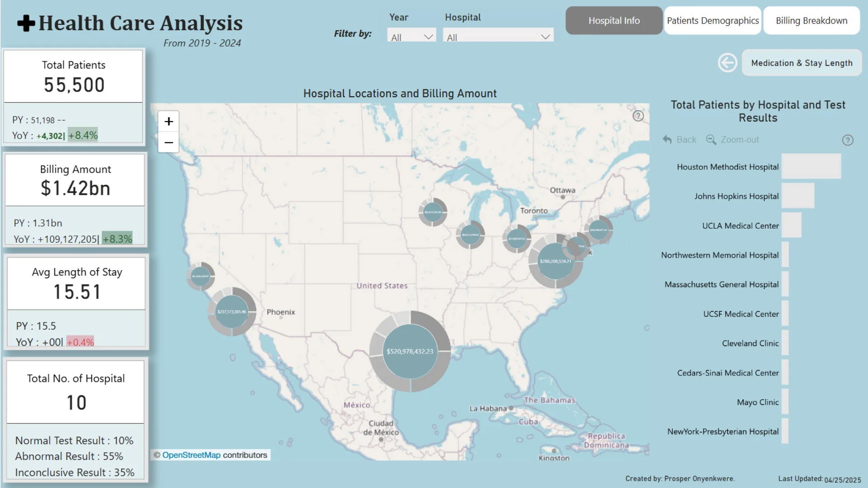Click the $237,515,381.46 Los Angeles bubble
Viewport: 868px width, 488px height.
pyautogui.click(x=231, y=312)
